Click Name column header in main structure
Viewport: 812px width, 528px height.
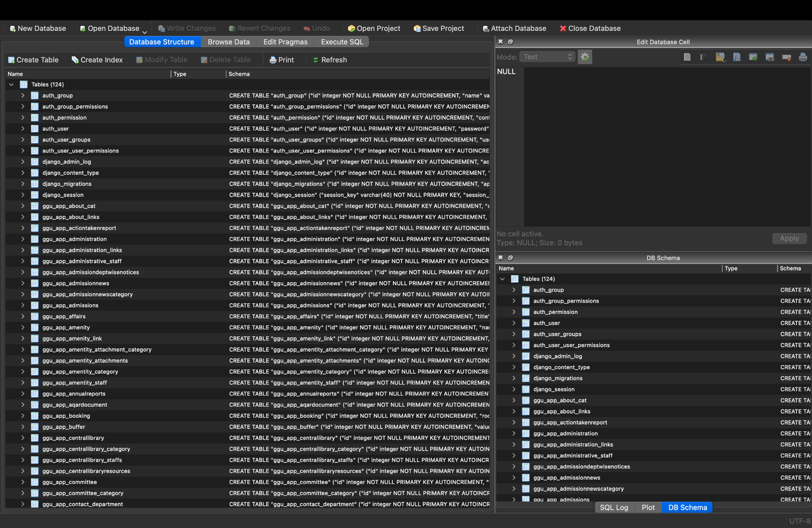tap(88, 74)
